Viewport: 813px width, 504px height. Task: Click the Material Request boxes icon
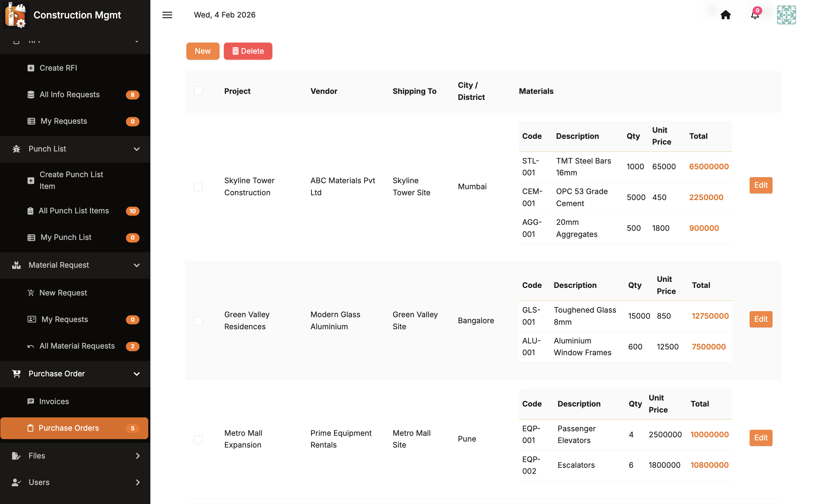pyautogui.click(x=16, y=265)
